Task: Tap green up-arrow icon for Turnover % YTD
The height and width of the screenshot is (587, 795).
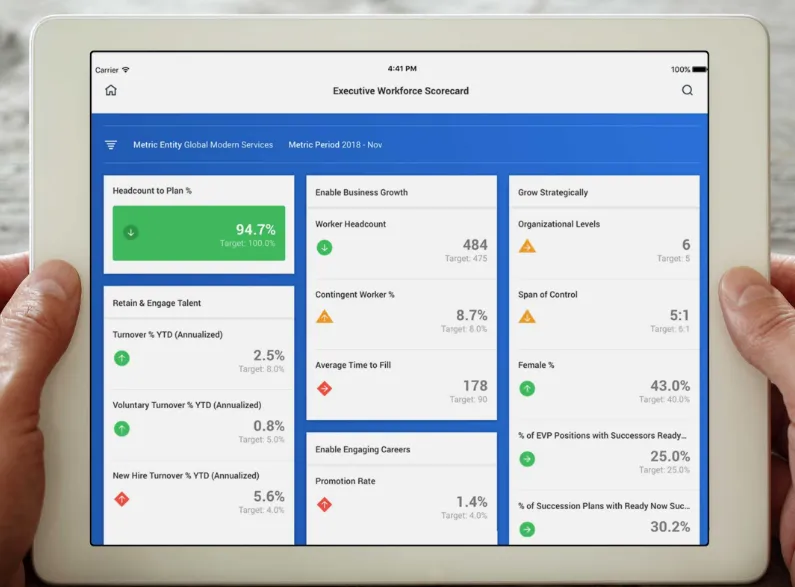Action: (122, 358)
